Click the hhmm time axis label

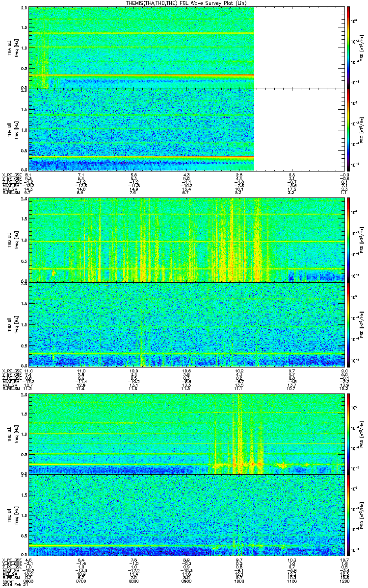pos(8,581)
